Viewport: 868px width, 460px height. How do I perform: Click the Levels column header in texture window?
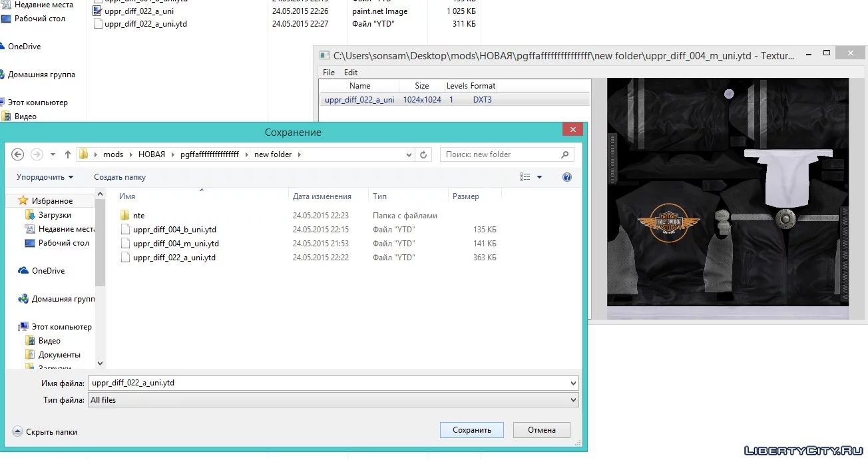[457, 86]
